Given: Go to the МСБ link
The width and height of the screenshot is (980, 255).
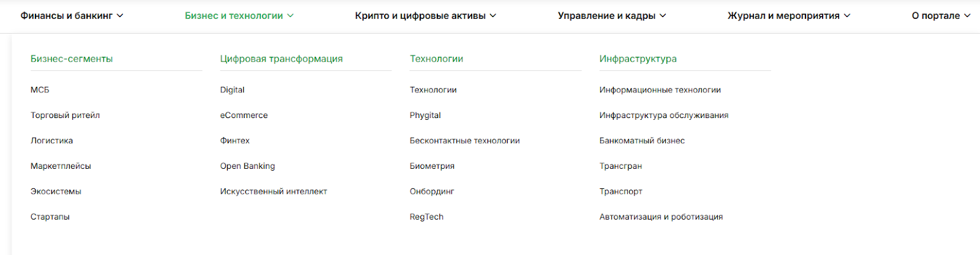Looking at the screenshot, I should pyautogui.click(x=40, y=90).
